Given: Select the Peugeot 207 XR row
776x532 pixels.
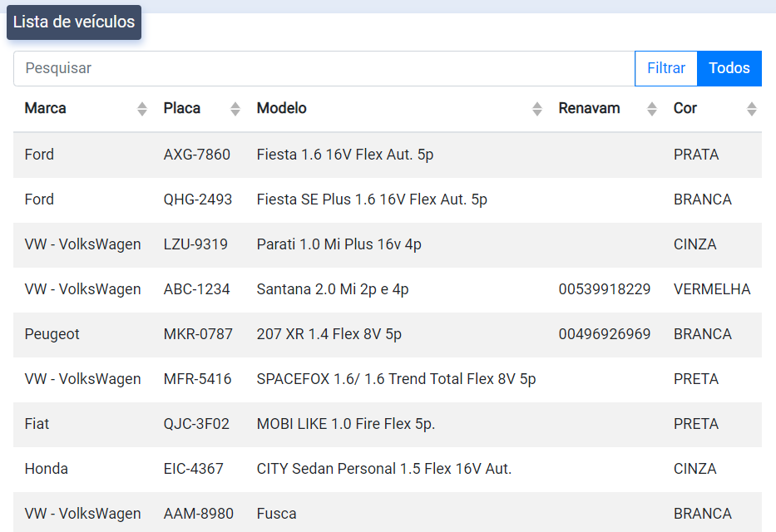Looking at the screenshot, I should click(x=329, y=334).
